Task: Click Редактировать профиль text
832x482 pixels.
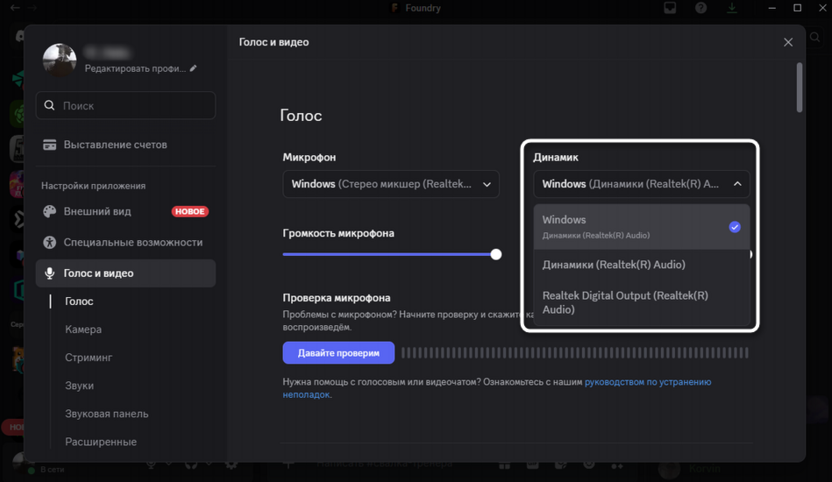Action: [135, 68]
